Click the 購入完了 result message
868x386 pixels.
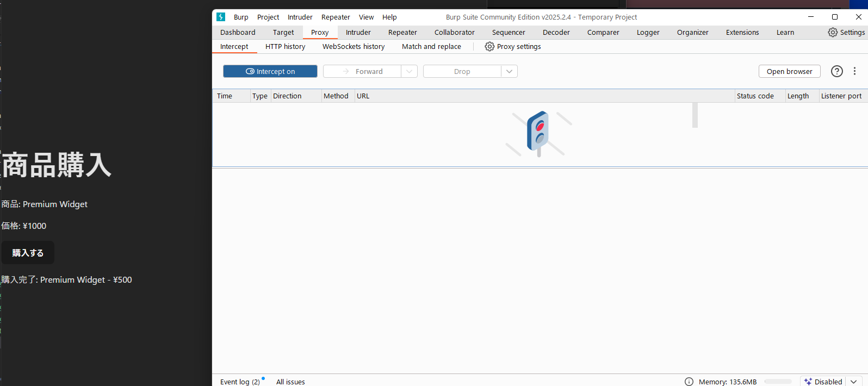66,279
